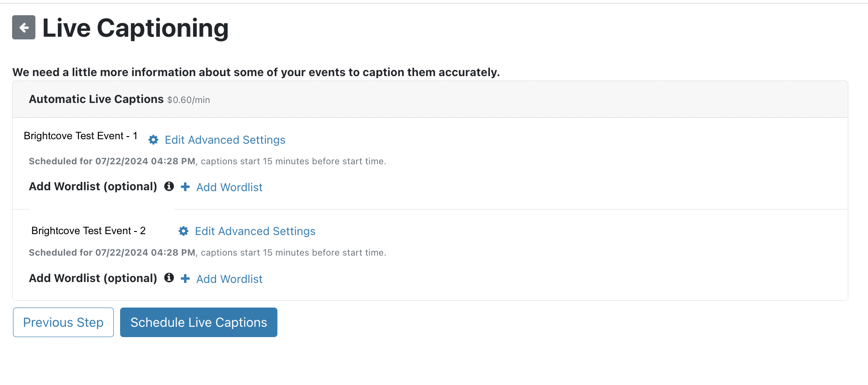Screen dimensions: 868x385
Task: Open Edit Advanced Settings for Brightcove Test Event - 1
Action: point(225,140)
